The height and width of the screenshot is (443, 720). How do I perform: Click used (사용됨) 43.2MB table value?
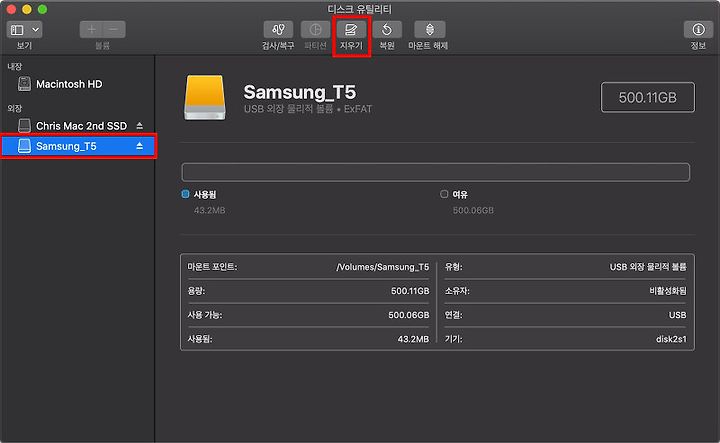click(x=413, y=339)
